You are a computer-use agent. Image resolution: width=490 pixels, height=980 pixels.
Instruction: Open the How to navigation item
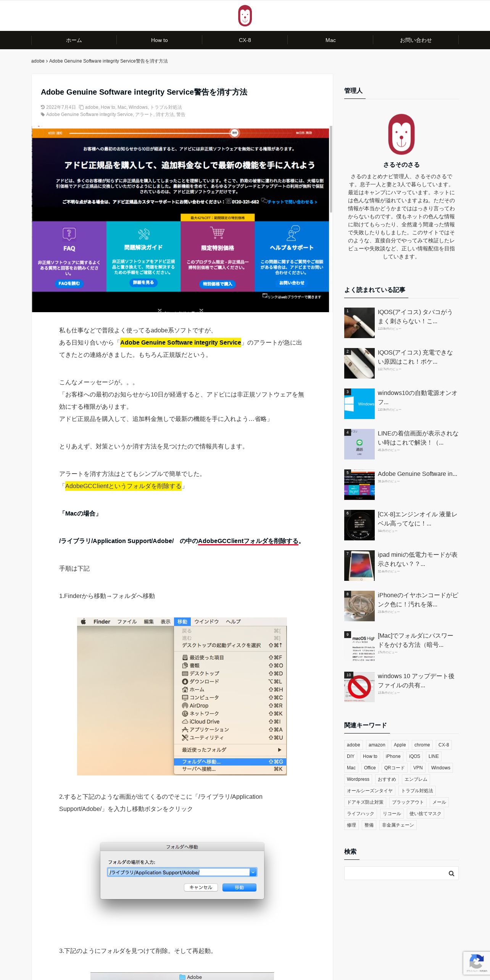click(x=159, y=40)
